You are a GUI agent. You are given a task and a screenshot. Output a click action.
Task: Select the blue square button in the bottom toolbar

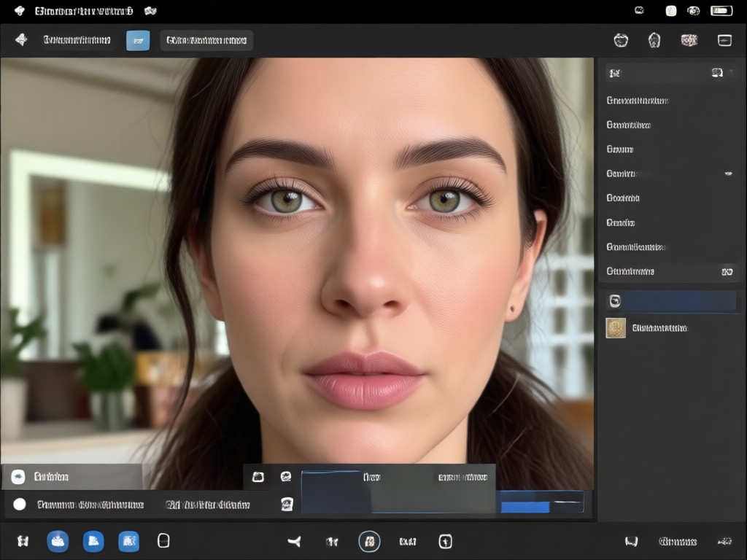(128, 542)
